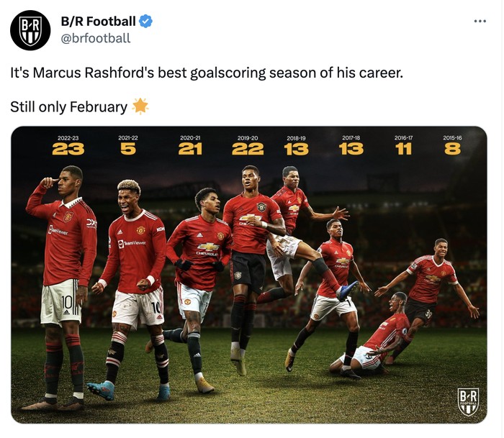Viewport: 504px width, 438px height.
Task: Click the 2021-22 season goal count 5
Action: click(x=128, y=149)
